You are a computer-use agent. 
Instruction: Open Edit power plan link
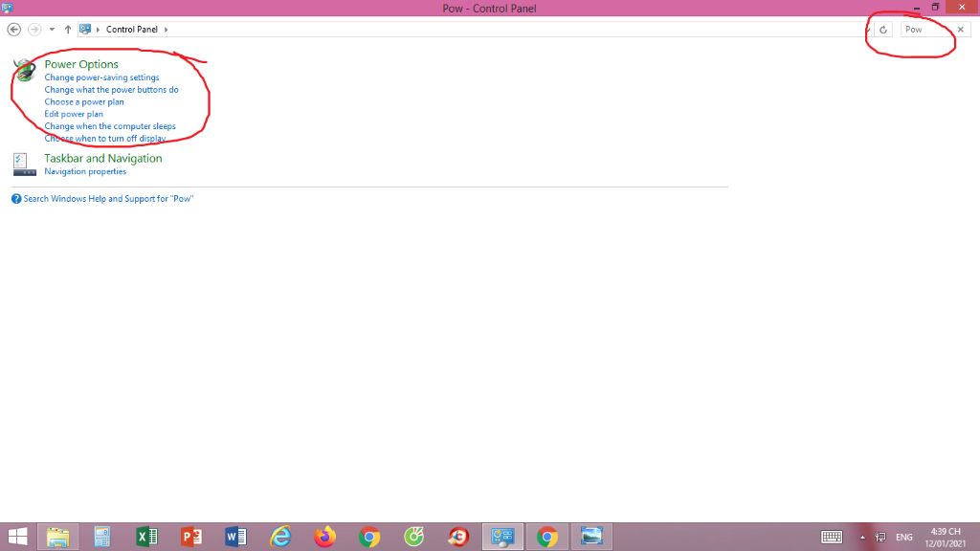tap(74, 114)
